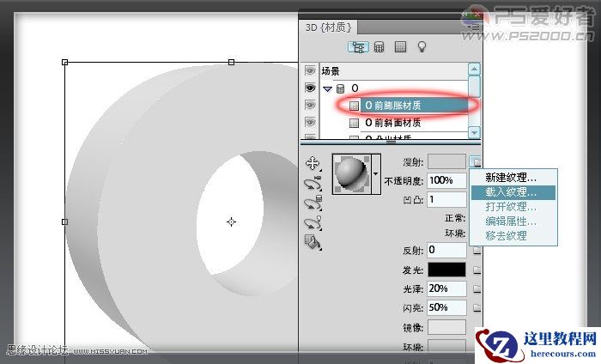Image resolution: width=601 pixels, height=364 pixels.
Task: Click the material sphere preview thumbnail
Action: coord(352,174)
